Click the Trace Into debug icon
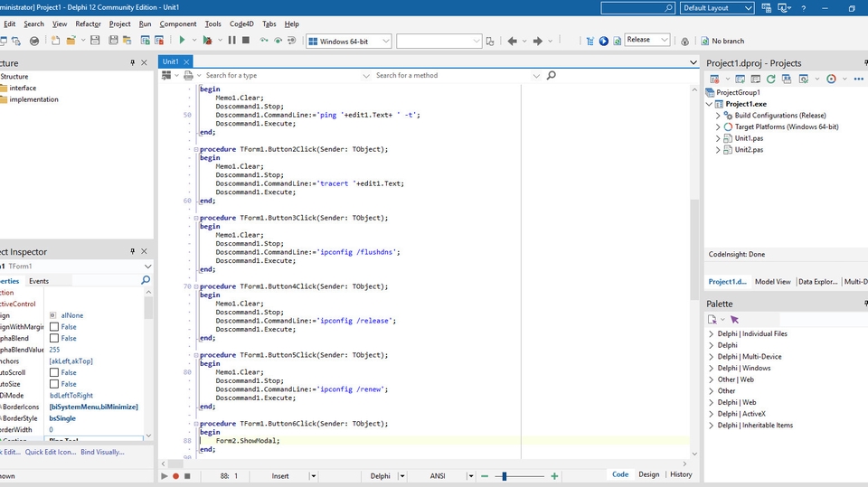This screenshot has height=487, width=868. pos(264,41)
